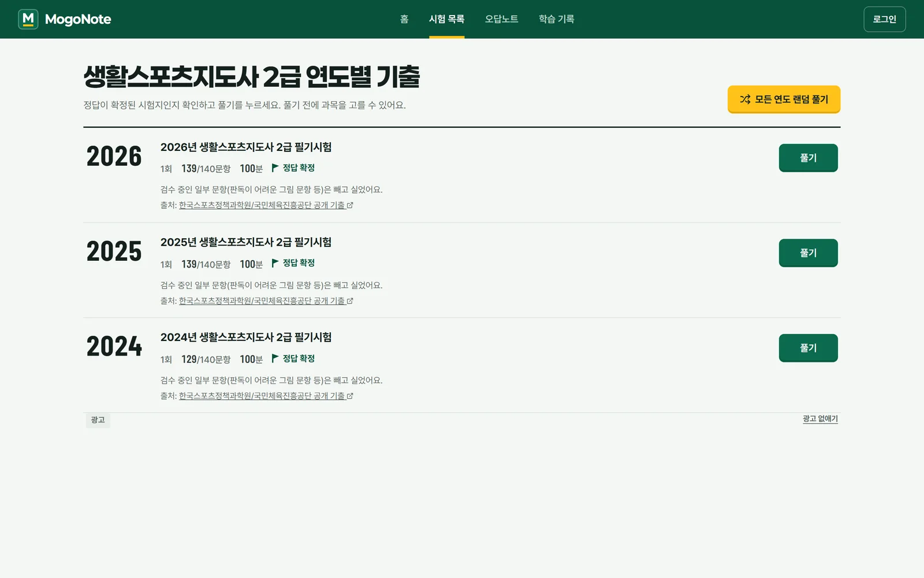The height and width of the screenshot is (578, 924).
Task: Click 풀기 for the 2025 exam
Action: pyautogui.click(x=808, y=253)
